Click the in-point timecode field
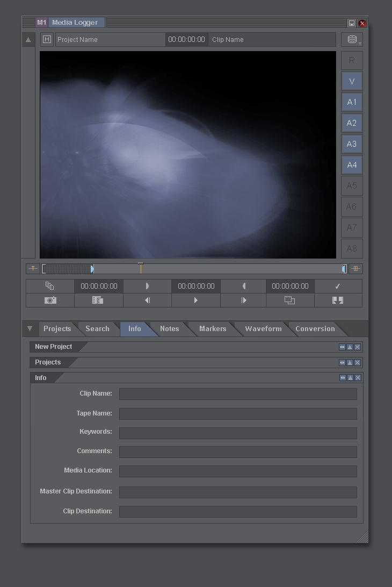The image size is (392, 587). (99, 286)
